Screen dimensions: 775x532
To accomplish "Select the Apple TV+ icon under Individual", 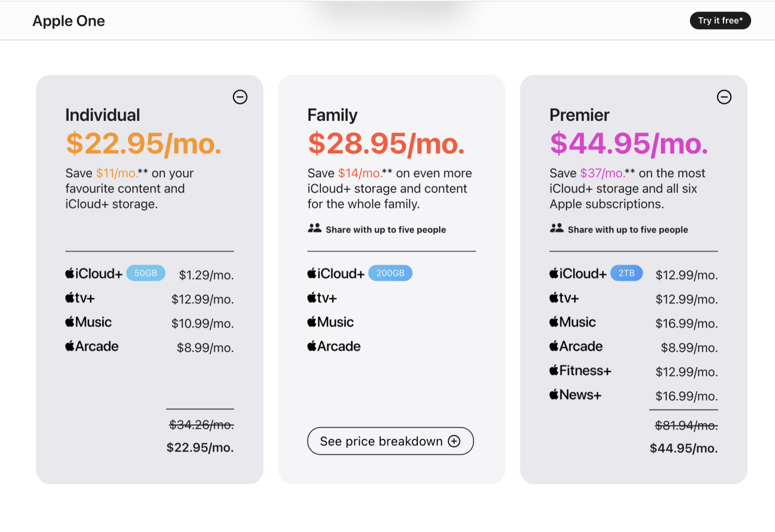I will pos(69,298).
